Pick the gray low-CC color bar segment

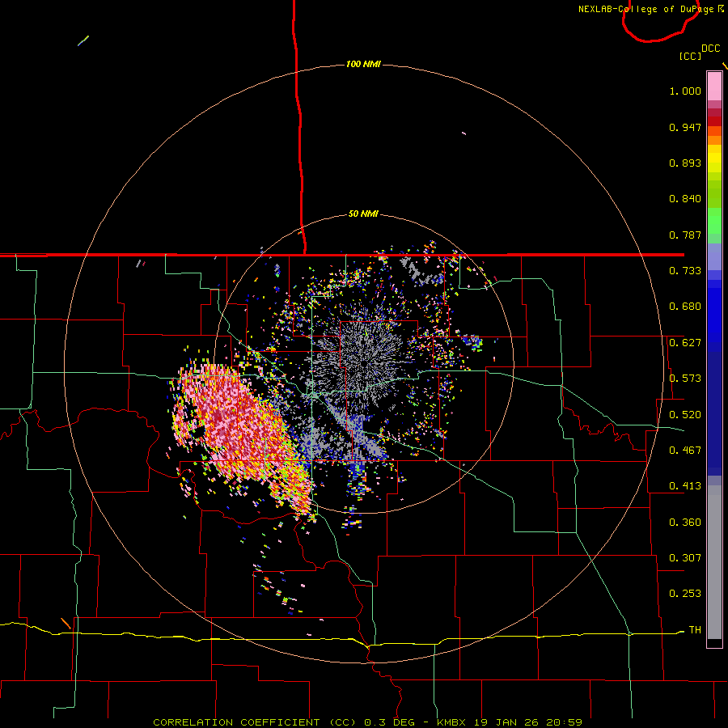(714, 562)
